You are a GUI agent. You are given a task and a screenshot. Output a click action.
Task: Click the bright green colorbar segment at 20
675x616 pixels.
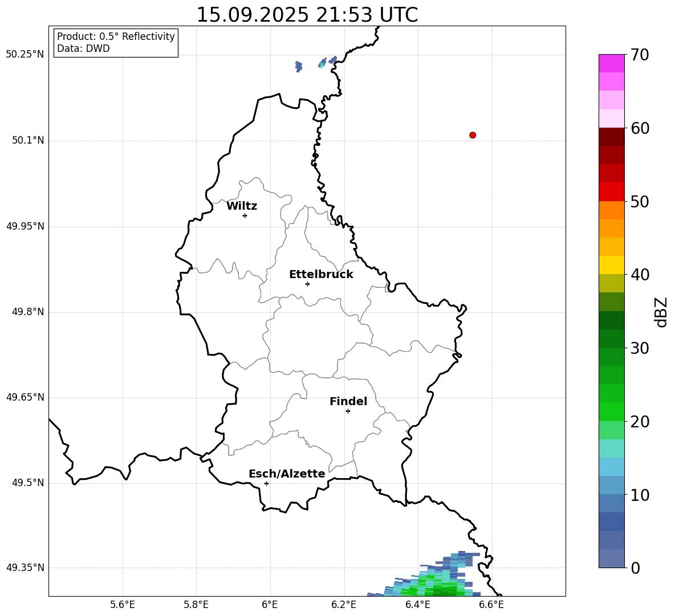click(612, 411)
